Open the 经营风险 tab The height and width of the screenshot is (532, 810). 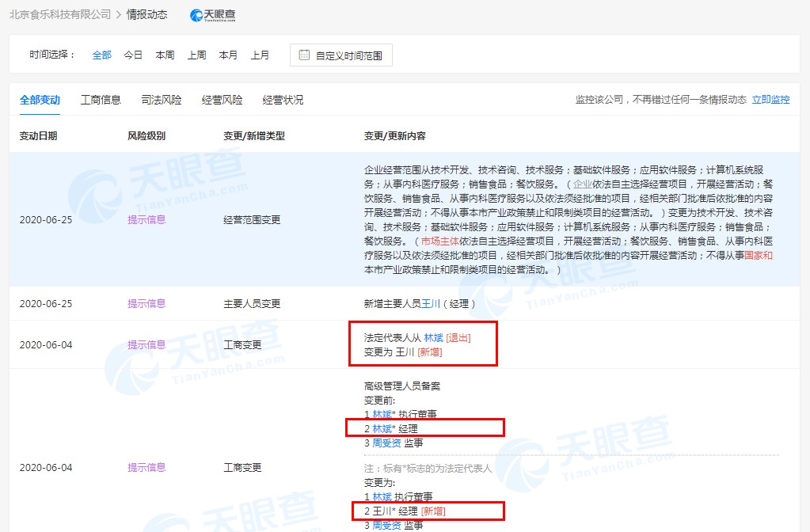click(222, 100)
